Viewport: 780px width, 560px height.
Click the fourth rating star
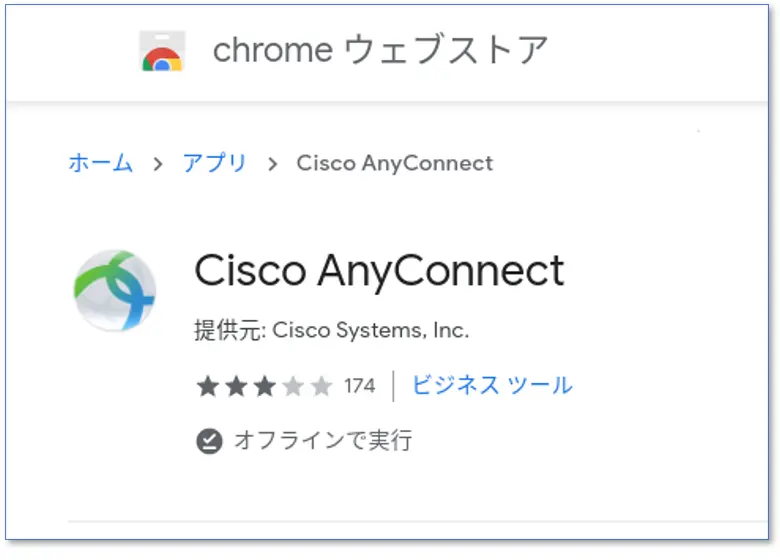[x=292, y=386]
